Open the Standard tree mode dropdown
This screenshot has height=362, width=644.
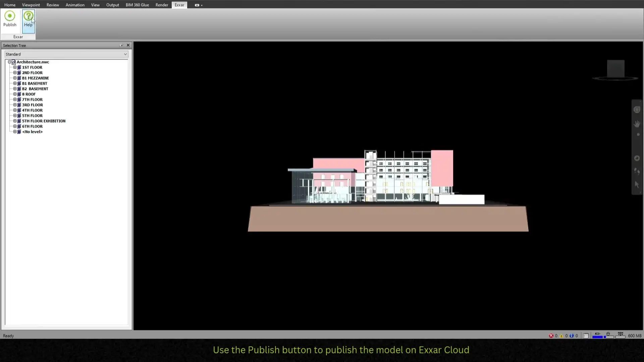pyautogui.click(x=125, y=54)
